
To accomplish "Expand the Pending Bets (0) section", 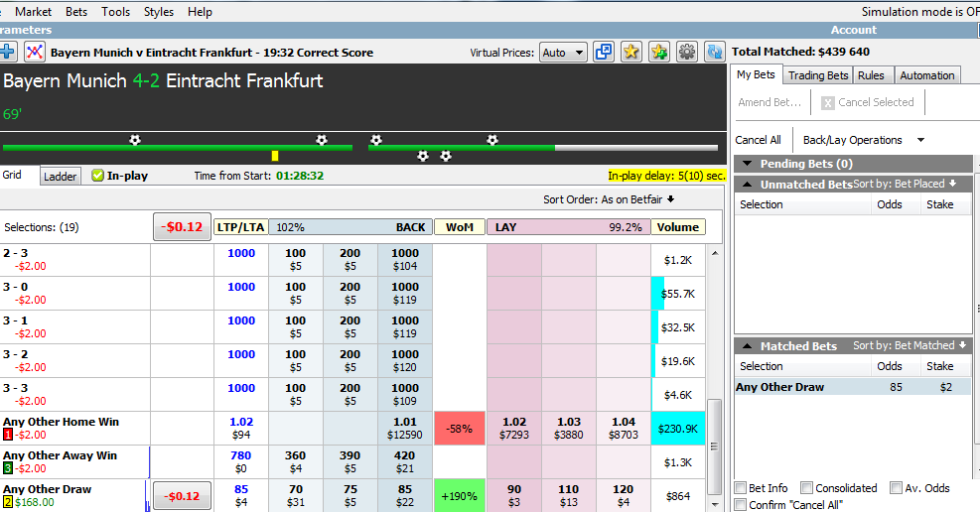I will pos(747,164).
